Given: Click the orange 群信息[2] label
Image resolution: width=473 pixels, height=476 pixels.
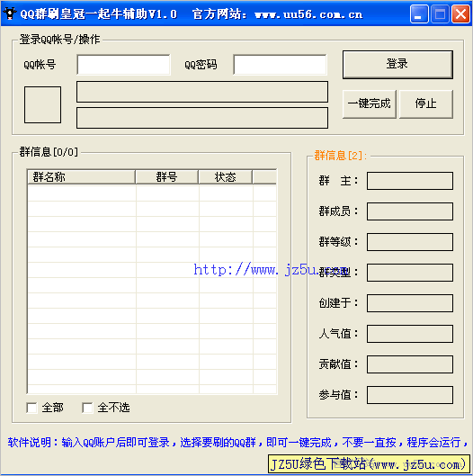Looking at the screenshot, I should point(341,156).
